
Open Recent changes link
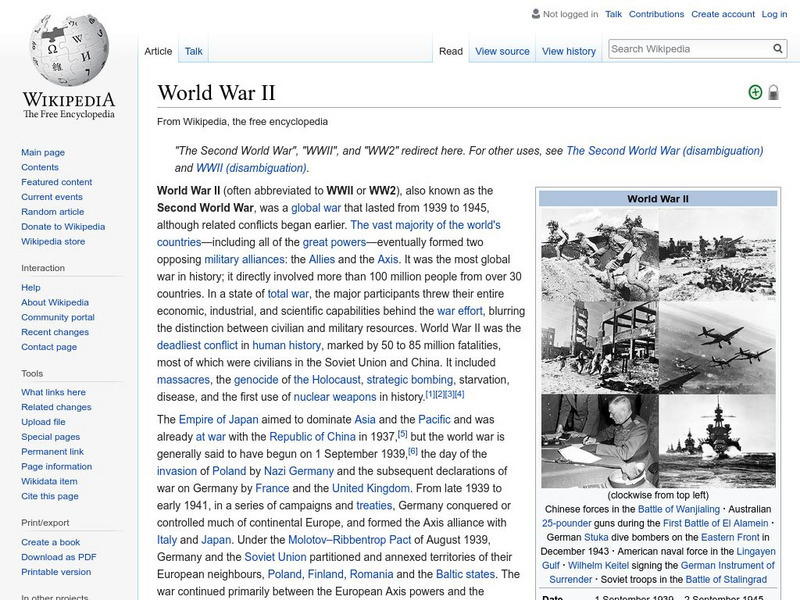(55, 332)
